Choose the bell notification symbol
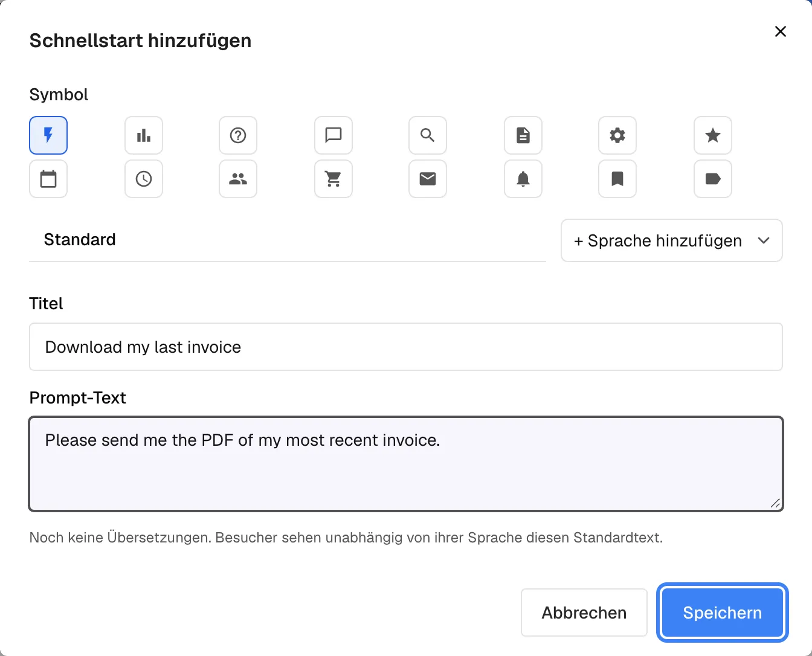Image resolution: width=812 pixels, height=656 pixels. 523,179
